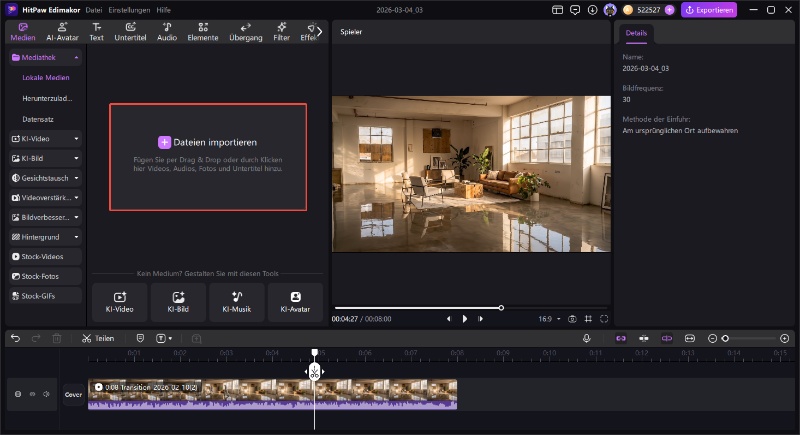Add credits with the purple plus button
The height and width of the screenshot is (435, 800).
669,10
